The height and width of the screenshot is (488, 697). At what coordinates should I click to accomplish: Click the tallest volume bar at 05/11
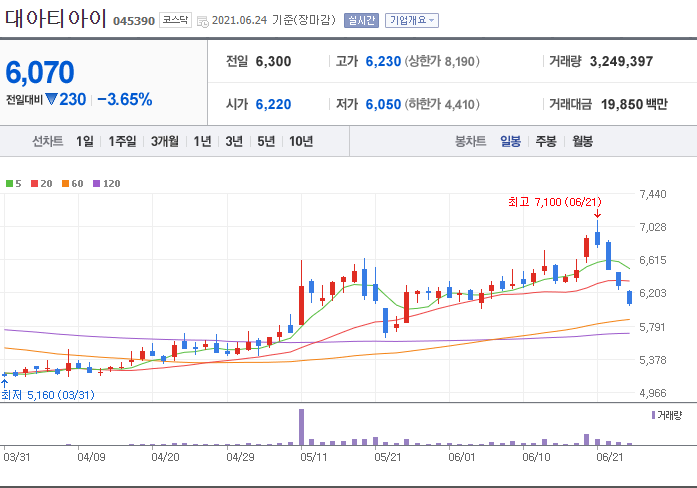(x=301, y=427)
